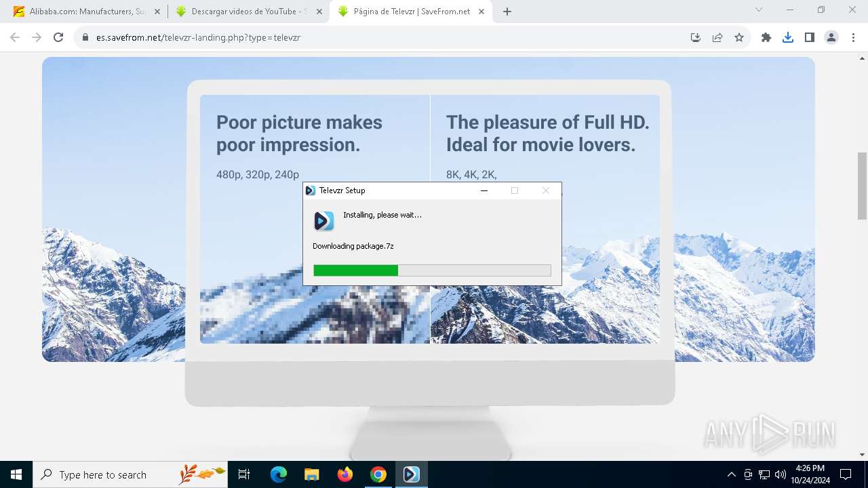868x488 pixels.
Task: Minimize the Televzr Setup window
Action: [484, 190]
